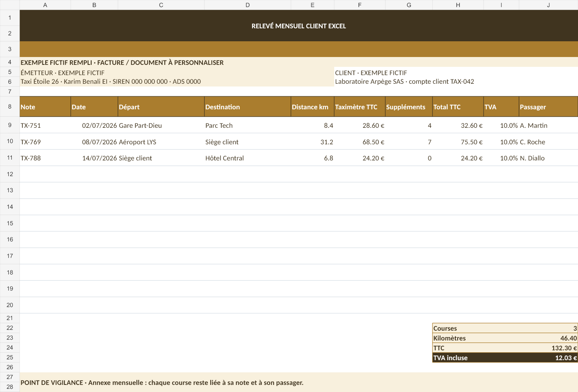Viewport: 578px width, 392px height.
Task: Select the Destination header cell
Action: (248, 107)
